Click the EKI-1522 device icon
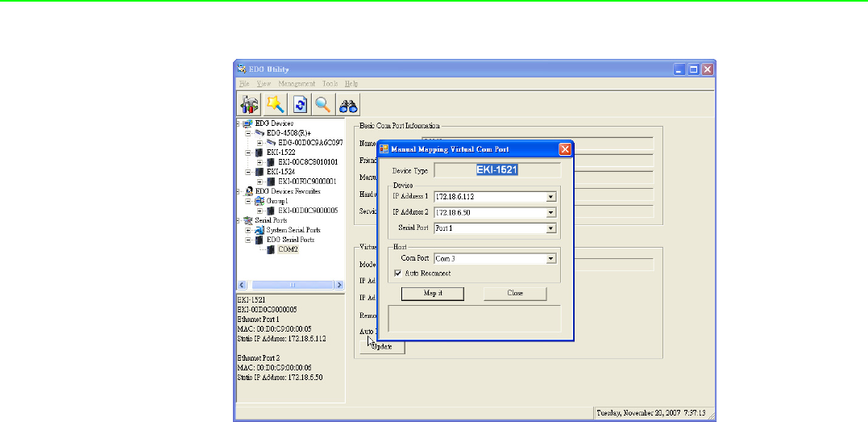Viewport: 868px width, 422px height. 260,153
